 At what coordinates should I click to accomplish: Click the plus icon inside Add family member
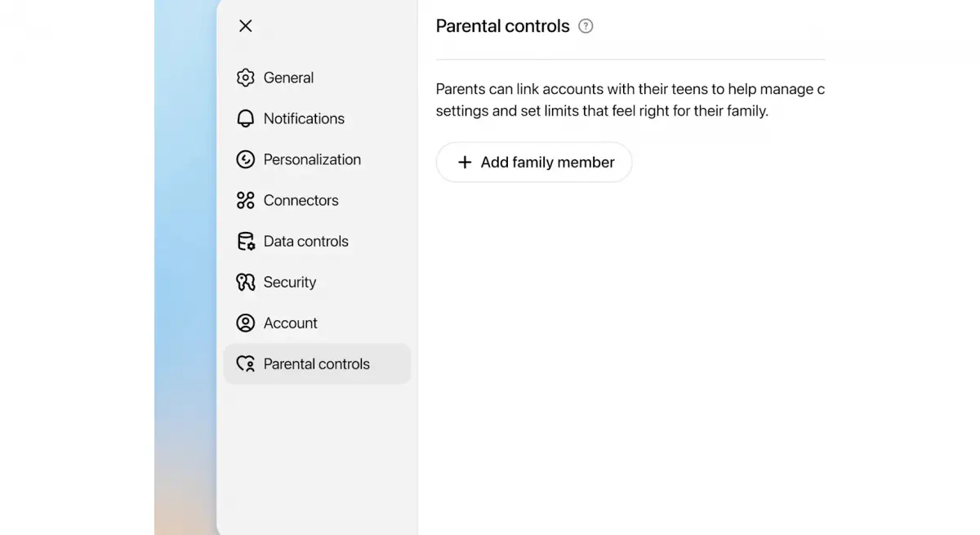[x=465, y=162]
